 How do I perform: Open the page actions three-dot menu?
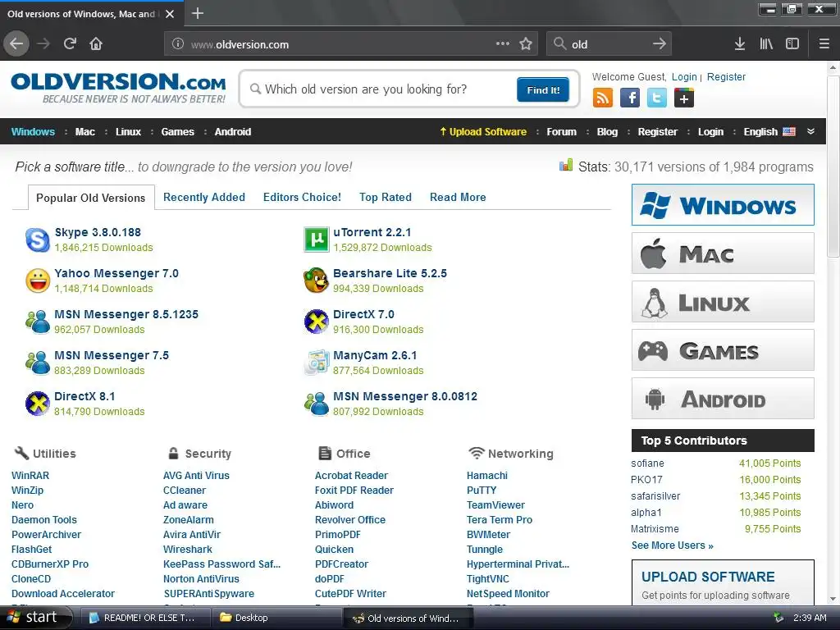click(x=503, y=43)
